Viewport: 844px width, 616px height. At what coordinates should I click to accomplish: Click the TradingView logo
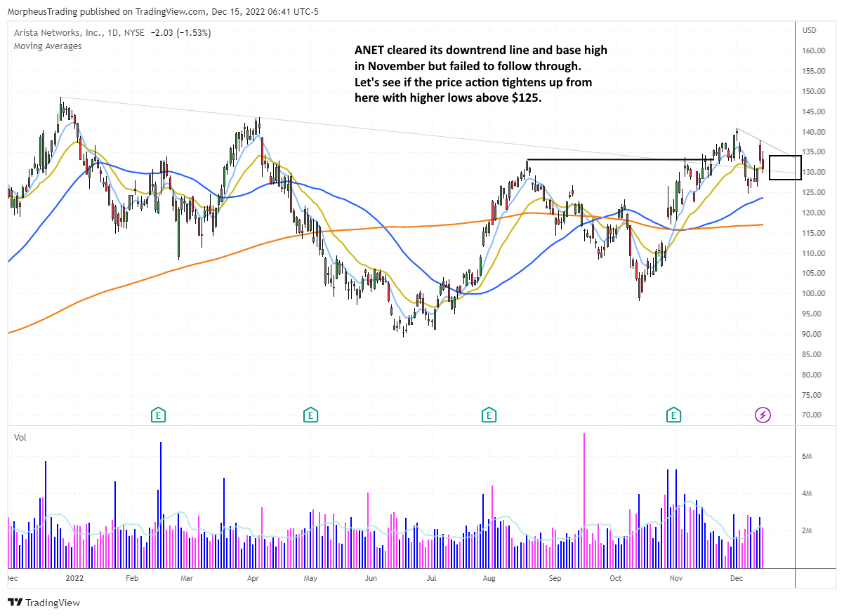[44, 603]
